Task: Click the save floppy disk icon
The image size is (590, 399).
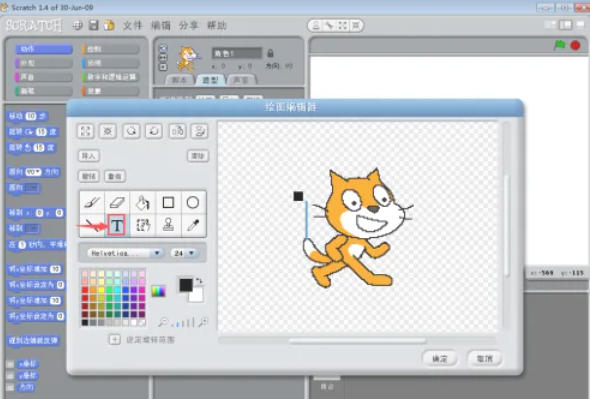Action: pos(93,26)
